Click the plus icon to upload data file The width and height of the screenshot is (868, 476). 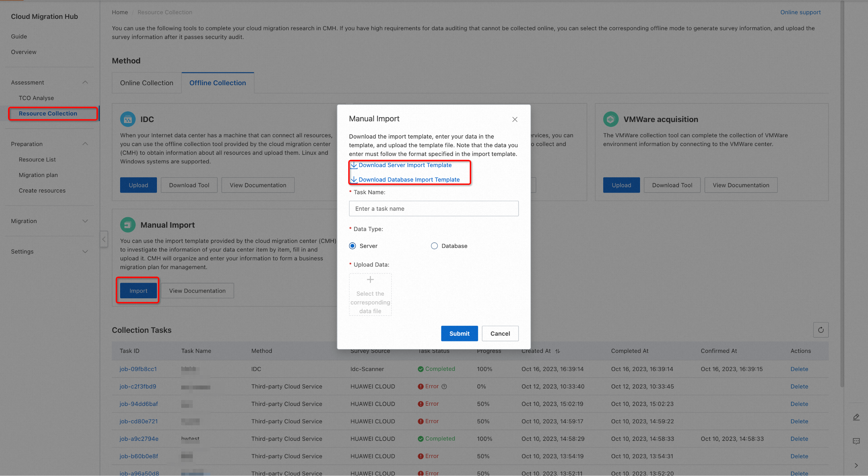[x=370, y=280]
